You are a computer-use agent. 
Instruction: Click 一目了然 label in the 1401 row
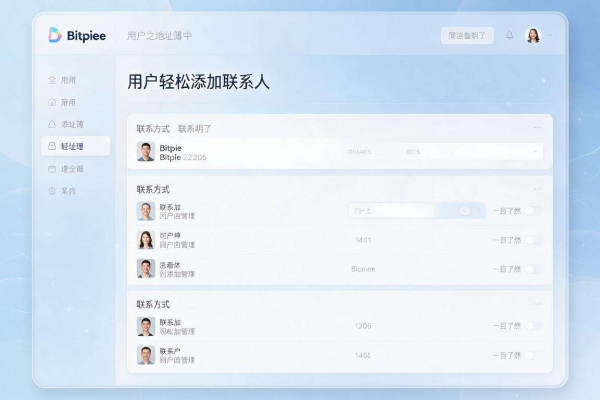507,240
